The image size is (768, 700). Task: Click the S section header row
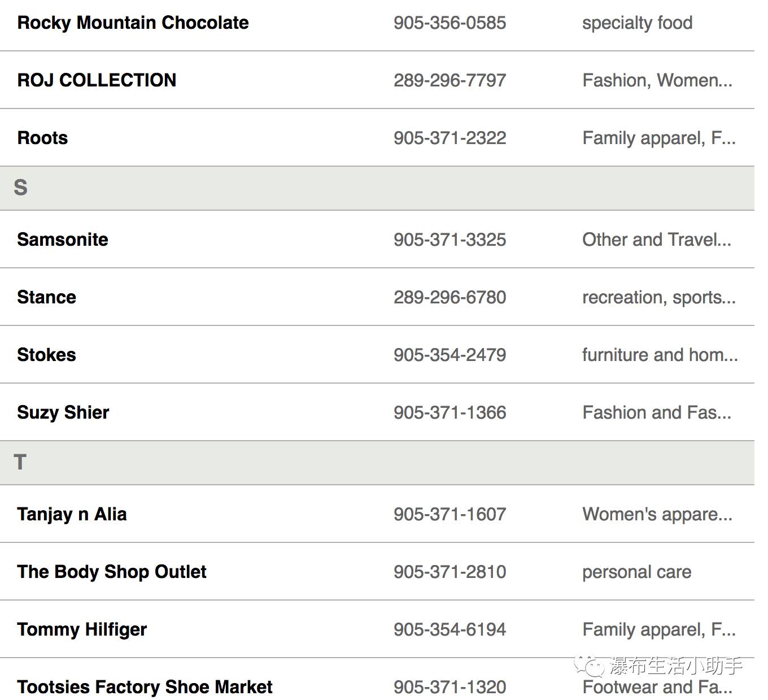coord(377,188)
